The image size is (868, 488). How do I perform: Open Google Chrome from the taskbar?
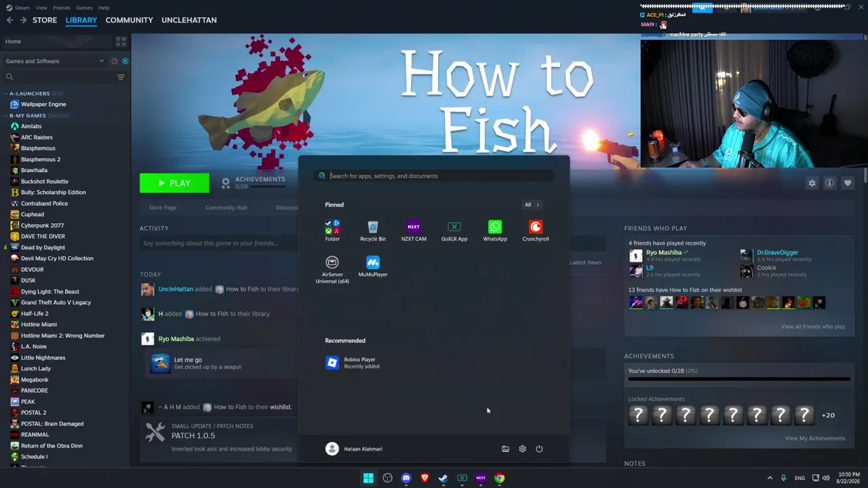(499, 478)
